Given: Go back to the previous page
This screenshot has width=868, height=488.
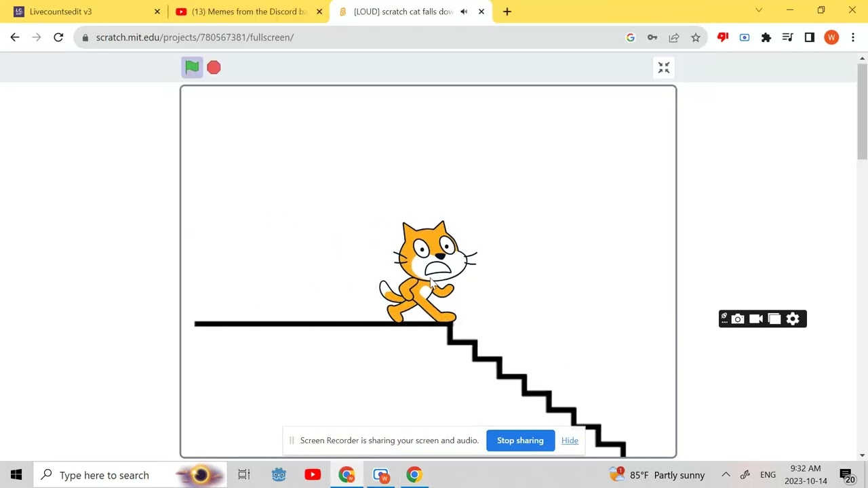Looking at the screenshot, I should 15,37.
